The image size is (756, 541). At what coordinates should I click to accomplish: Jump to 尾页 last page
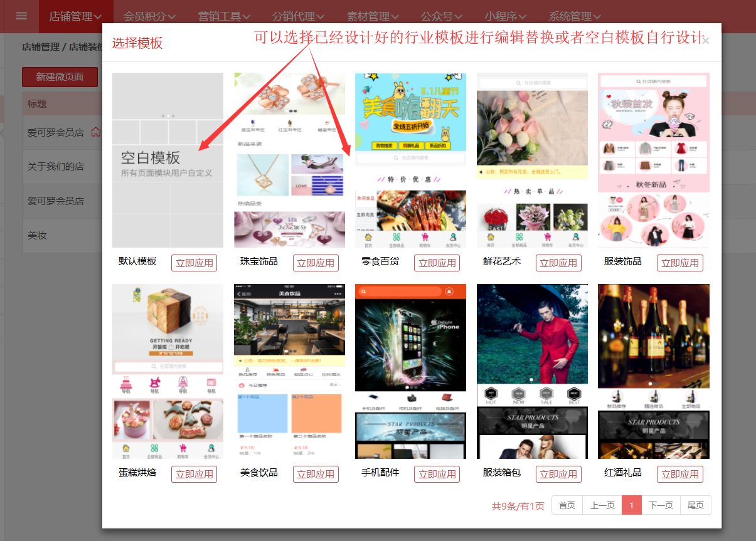(x=695, y=505)
